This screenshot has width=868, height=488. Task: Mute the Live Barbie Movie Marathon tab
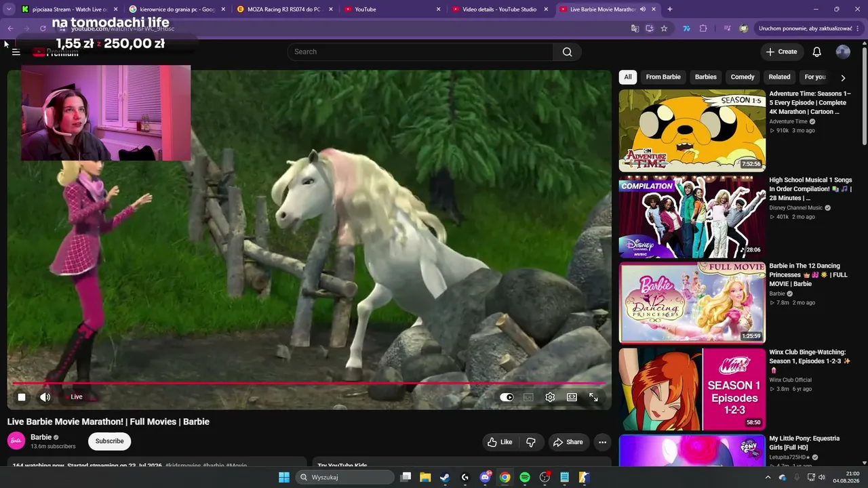pos(644,9)
